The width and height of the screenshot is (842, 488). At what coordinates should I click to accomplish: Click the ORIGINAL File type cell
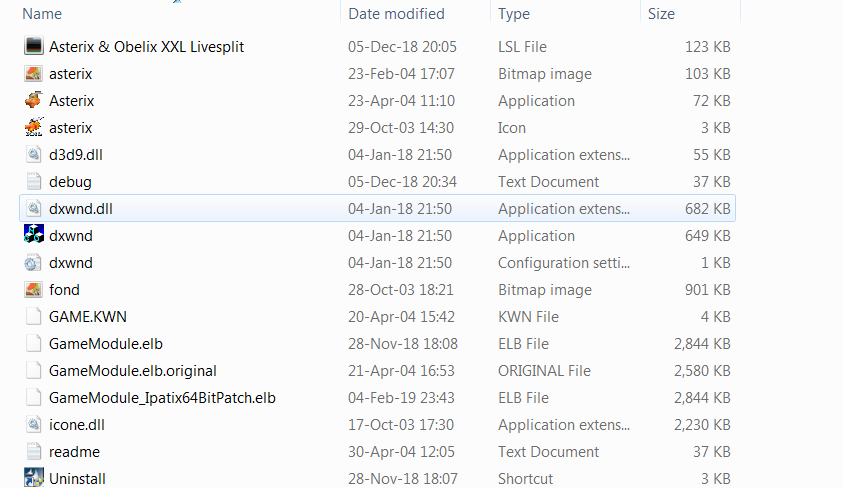pos(544,371)
